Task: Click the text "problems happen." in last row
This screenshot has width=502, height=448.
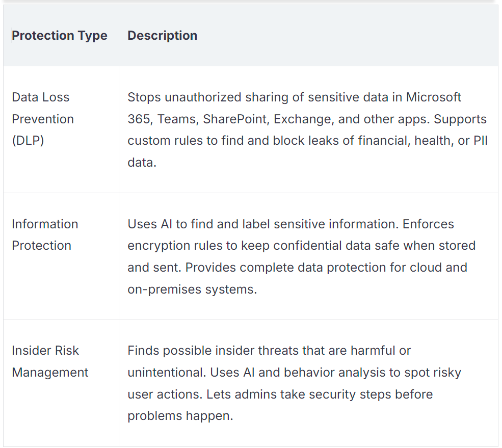Action: pyautogui.click(x=180, y=416)
